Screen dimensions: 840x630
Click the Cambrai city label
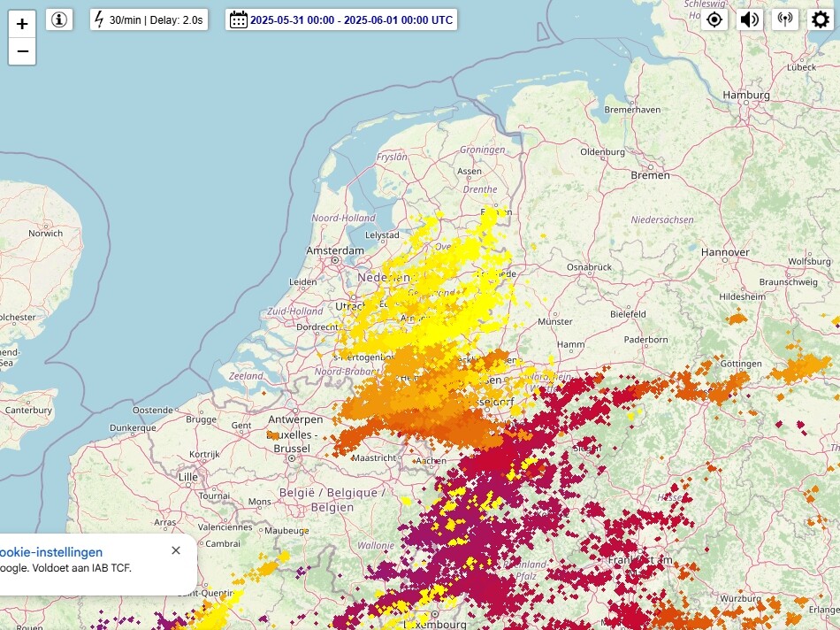tap(223, 543)
